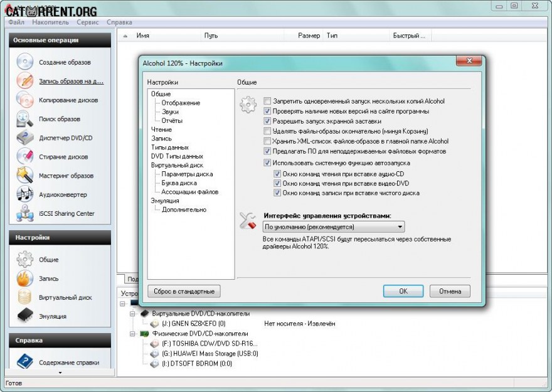552x392 pixels.
Task: Click the Аудиоконвертер music notes icon
Action: 24,194
